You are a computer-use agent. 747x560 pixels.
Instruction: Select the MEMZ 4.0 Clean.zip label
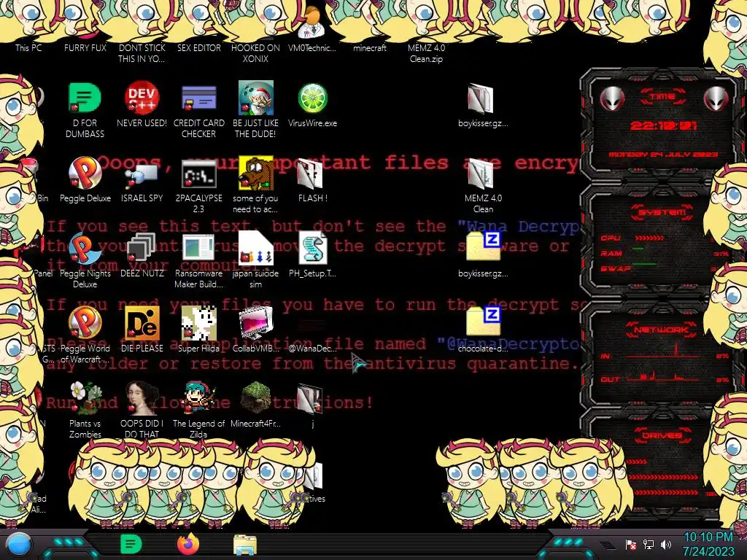tap(426, 53)
